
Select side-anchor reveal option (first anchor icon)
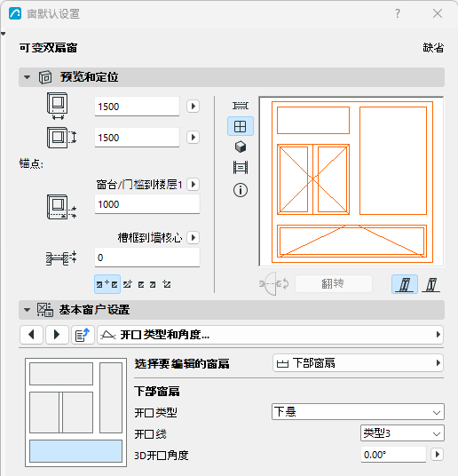pos(107,284)
